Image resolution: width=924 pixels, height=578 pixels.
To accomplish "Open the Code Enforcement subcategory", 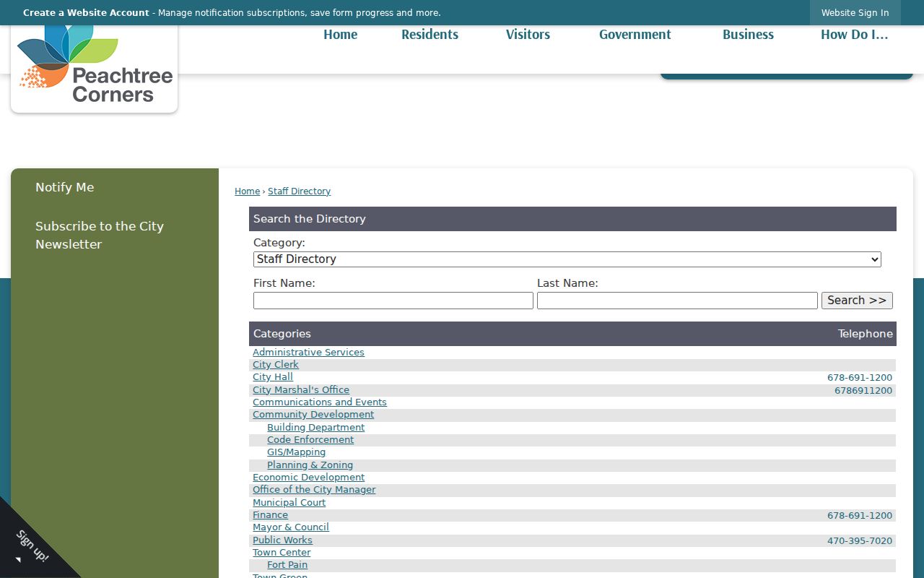I will pos(310,440).
